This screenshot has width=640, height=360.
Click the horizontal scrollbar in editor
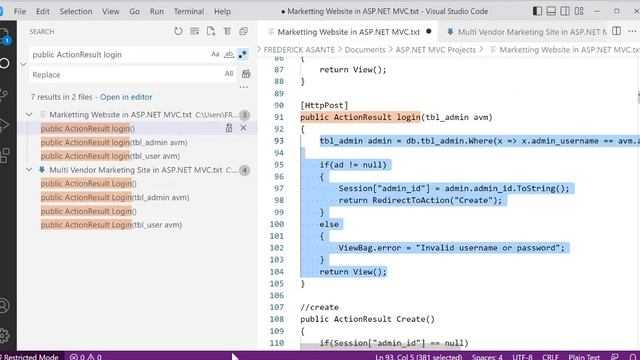coord(380,347)
